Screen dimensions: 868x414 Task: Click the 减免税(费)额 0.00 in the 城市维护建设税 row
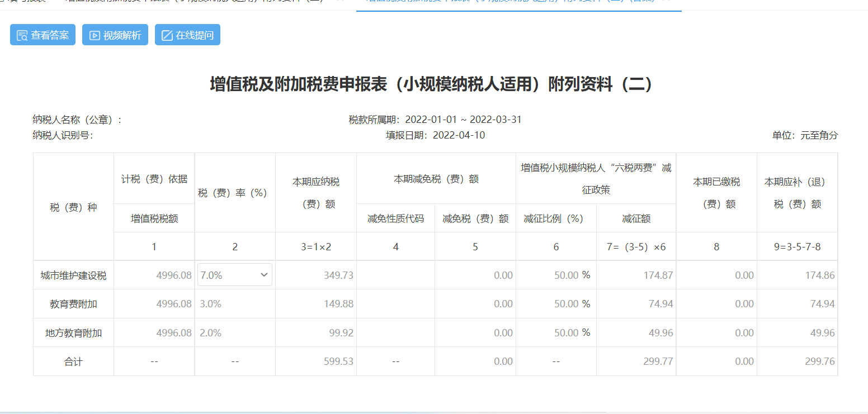(x=503, y=275)
